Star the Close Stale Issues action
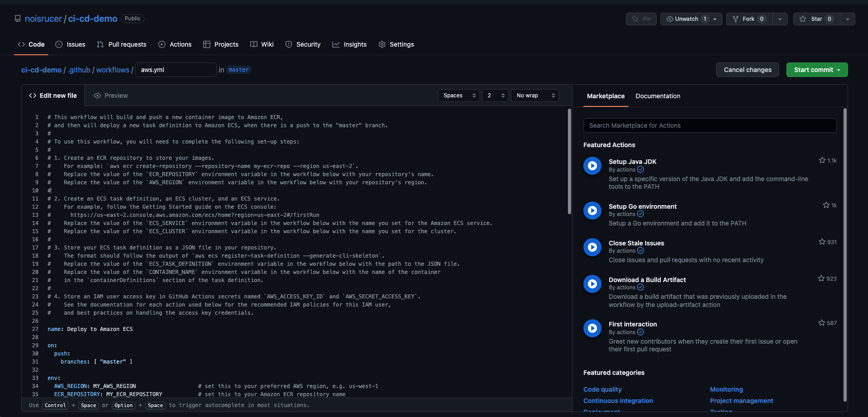Viewport: 868px width, 417px height. (822, 242)
